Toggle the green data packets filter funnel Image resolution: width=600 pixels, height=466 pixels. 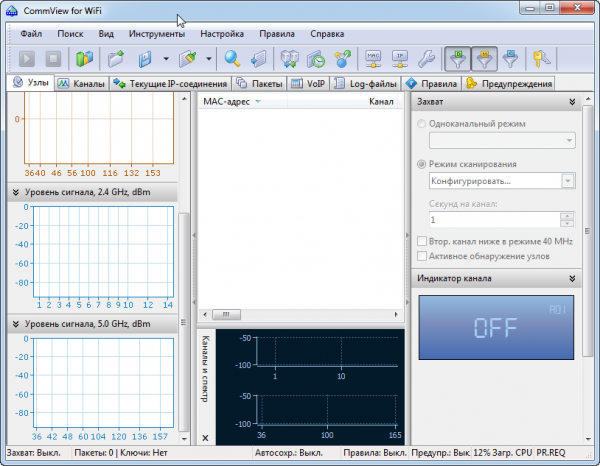coord(458,59)
